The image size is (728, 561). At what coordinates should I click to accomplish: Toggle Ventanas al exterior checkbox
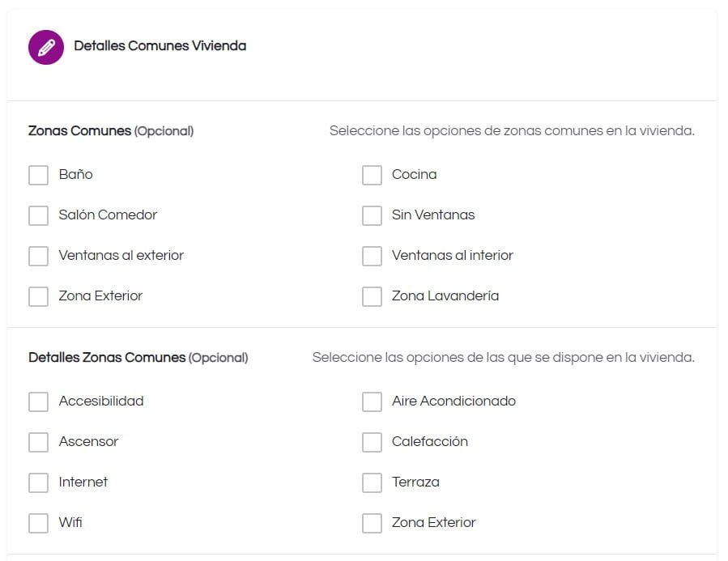click(39, 256)
